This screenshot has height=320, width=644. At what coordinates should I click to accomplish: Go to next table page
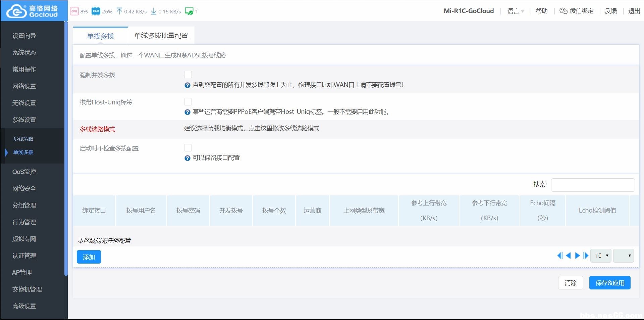tap(577, 256)
